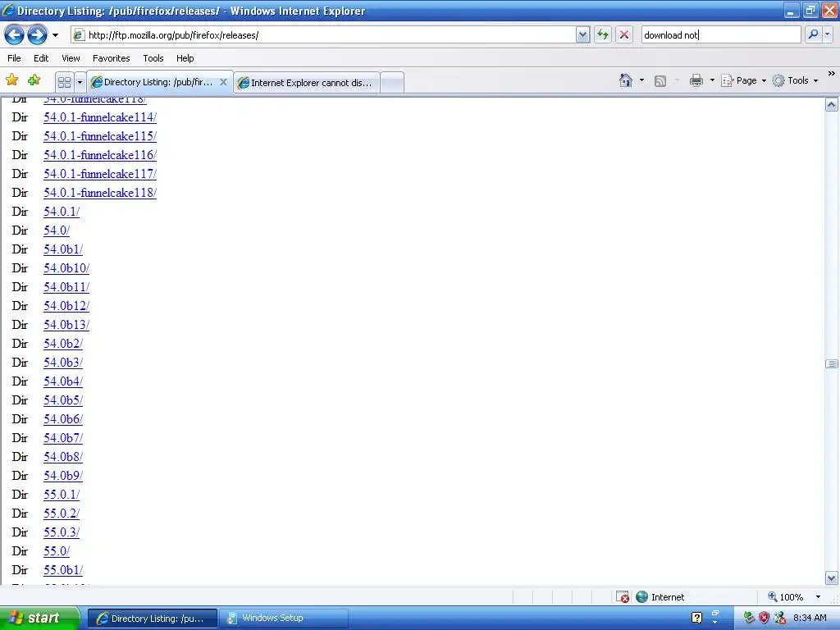Open the 54.0/ directory link
The image size is (840, 630).
point(57,231)
